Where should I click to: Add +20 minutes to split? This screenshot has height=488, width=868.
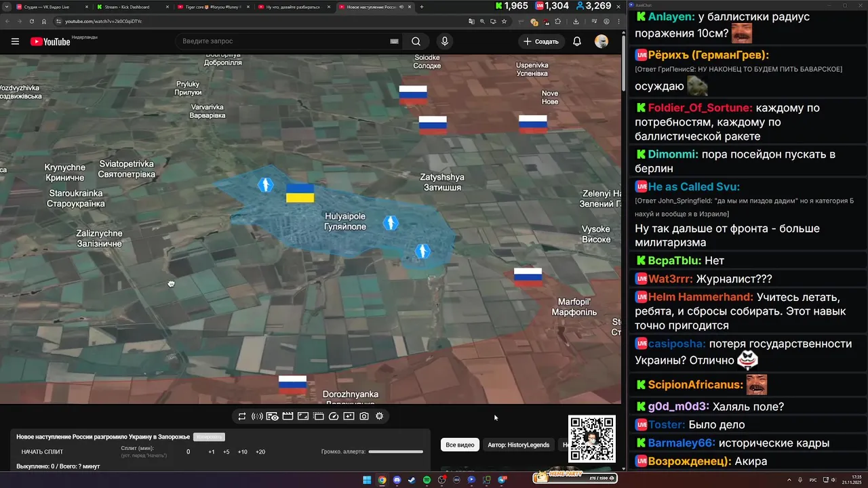point(260,452)
